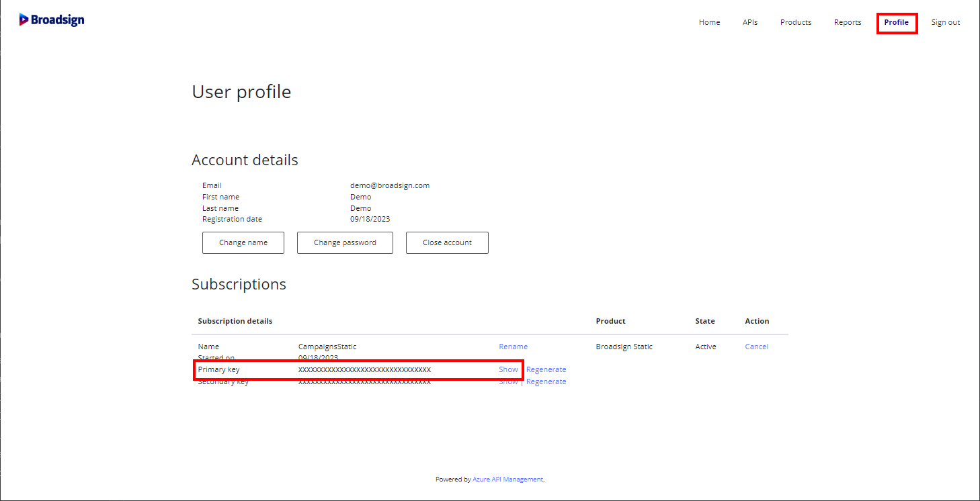The height and width of the screenshot is (501, 980).
Task: Regenerate the Secondary key
Action: coord(546,381)
